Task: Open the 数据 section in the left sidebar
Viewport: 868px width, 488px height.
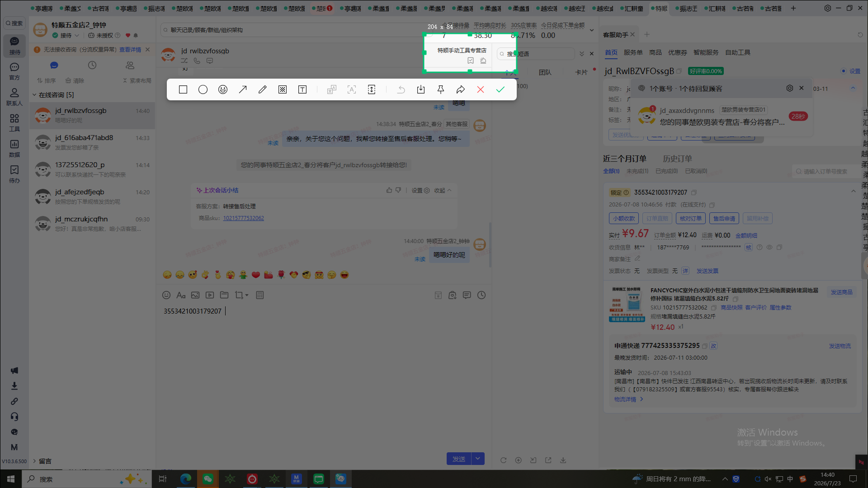Action: click(14, 148)
